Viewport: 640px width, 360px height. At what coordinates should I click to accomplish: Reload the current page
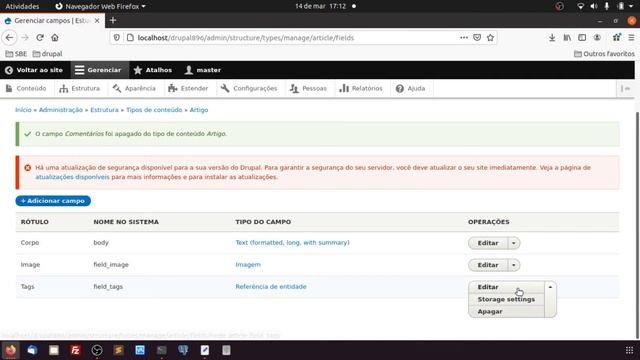click(x=40, y=38)
